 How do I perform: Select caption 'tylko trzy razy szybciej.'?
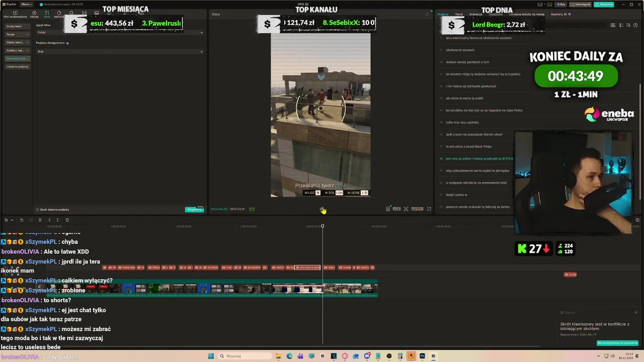462,122
